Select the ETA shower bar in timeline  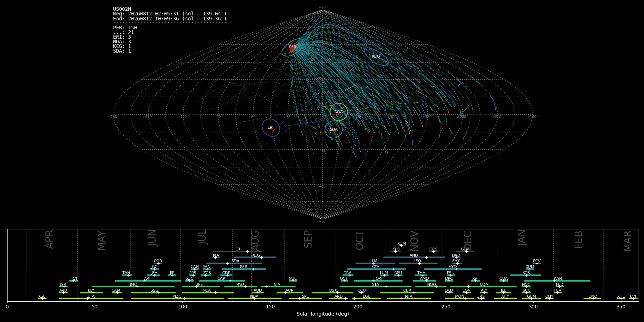pyautogui.click(x=91, y=298)
